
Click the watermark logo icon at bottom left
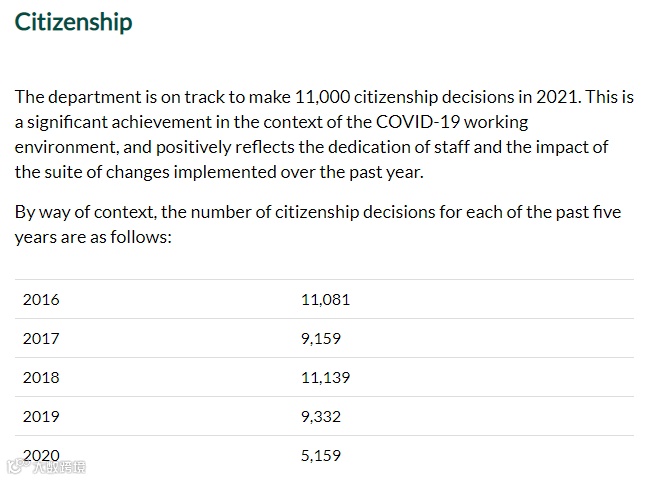[x=18, y=466]
